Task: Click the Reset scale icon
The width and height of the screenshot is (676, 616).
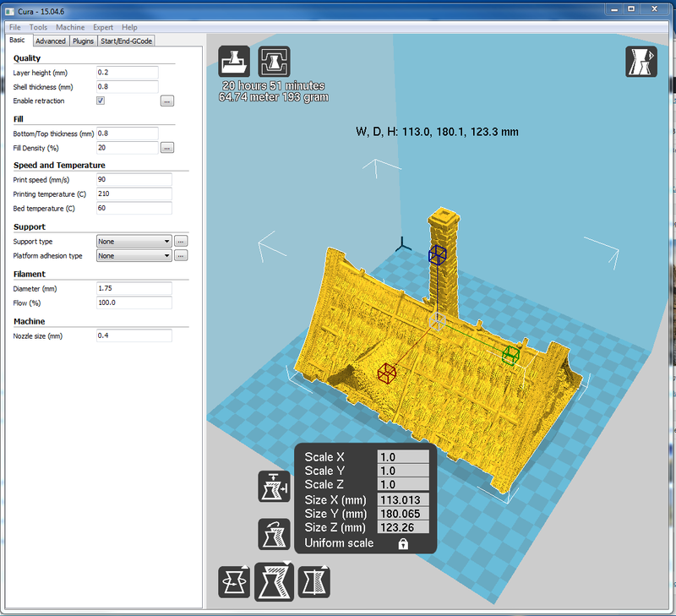Action: point(274,534)
